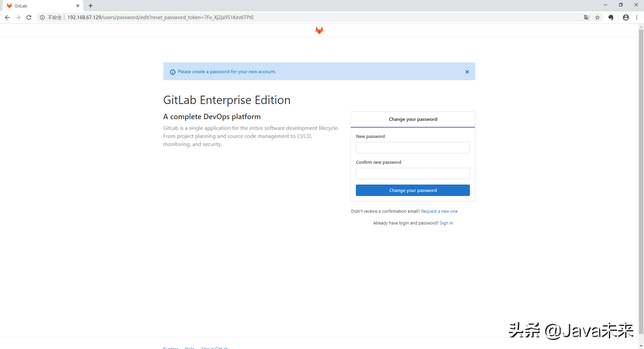
Task: Bookmark this page with the star icon
Action: [x=597, y=17]
